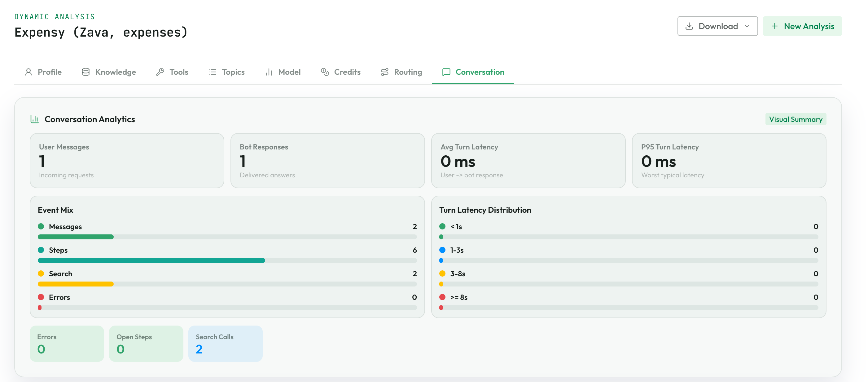
Task: Click the Errors row label in Event Mix
Action: 59,297
